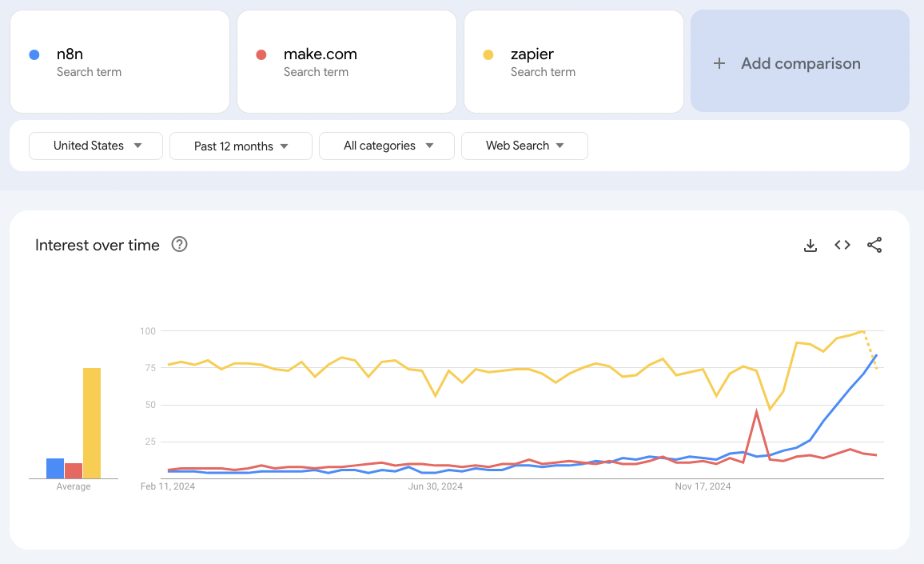Click the blue dot beside n8n
Image resolution: width=924 pixels, height=564 pixels.
pyautogui.click(x=34, y=55)
